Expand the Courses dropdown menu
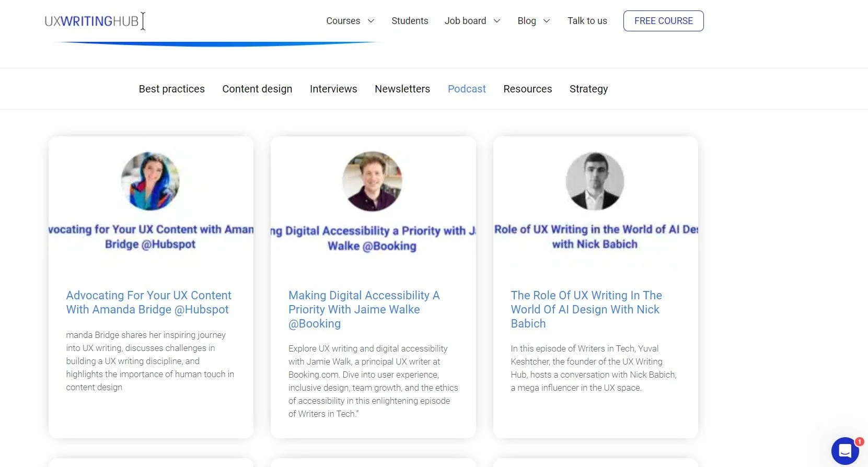The image size is (868, 467). [350, 21]
